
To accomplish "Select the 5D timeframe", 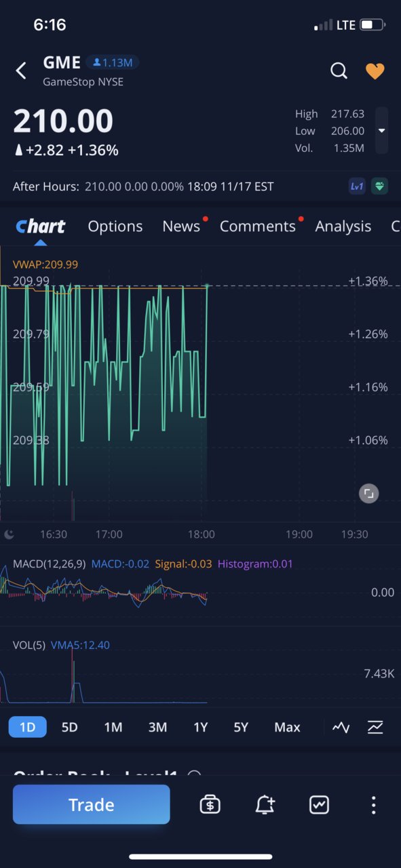I will tap(70, 727).
